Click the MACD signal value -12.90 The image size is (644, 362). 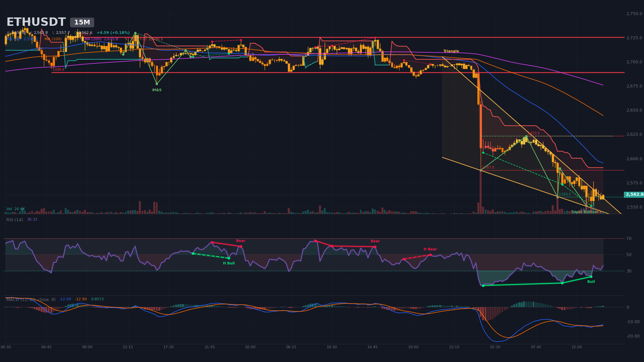[81, 299]
